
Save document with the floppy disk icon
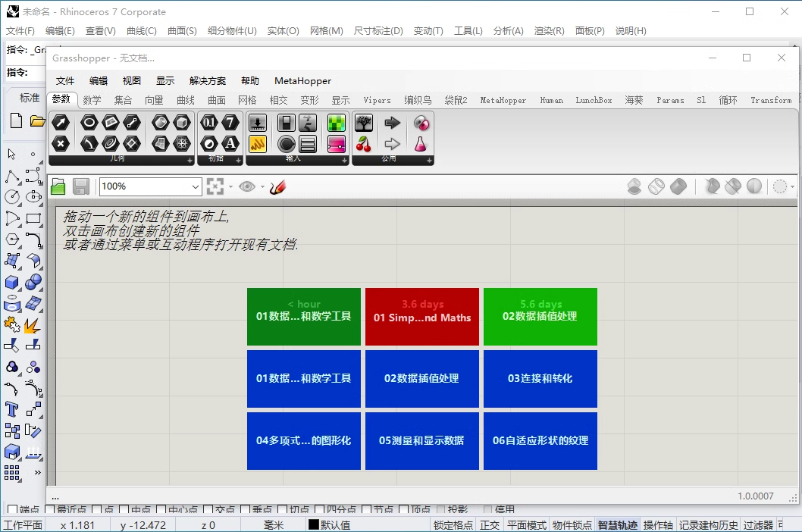81,186
